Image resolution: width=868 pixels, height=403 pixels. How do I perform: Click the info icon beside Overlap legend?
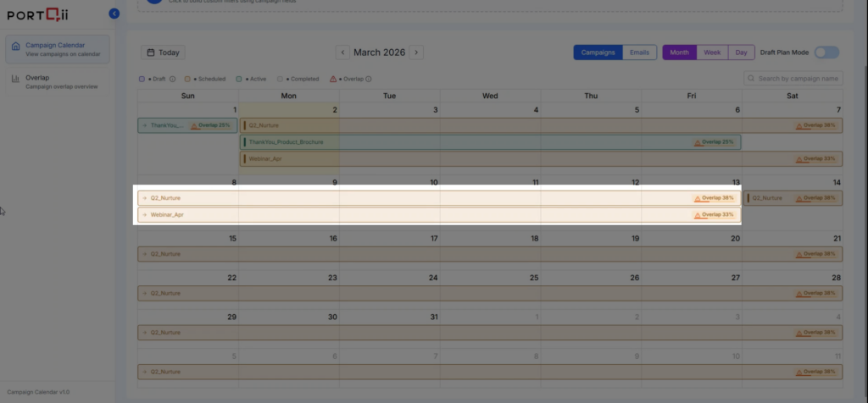click(x=369, y=79)
